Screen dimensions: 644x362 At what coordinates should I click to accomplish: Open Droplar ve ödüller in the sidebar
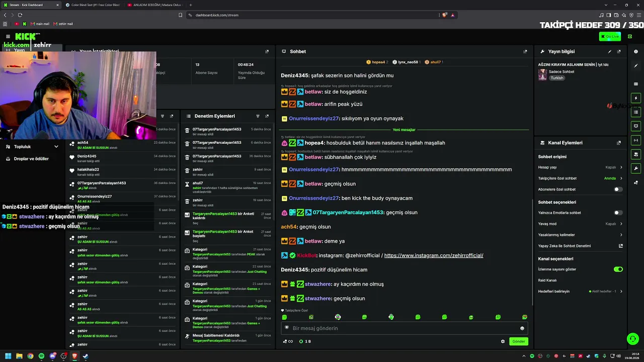click(31, 159)
